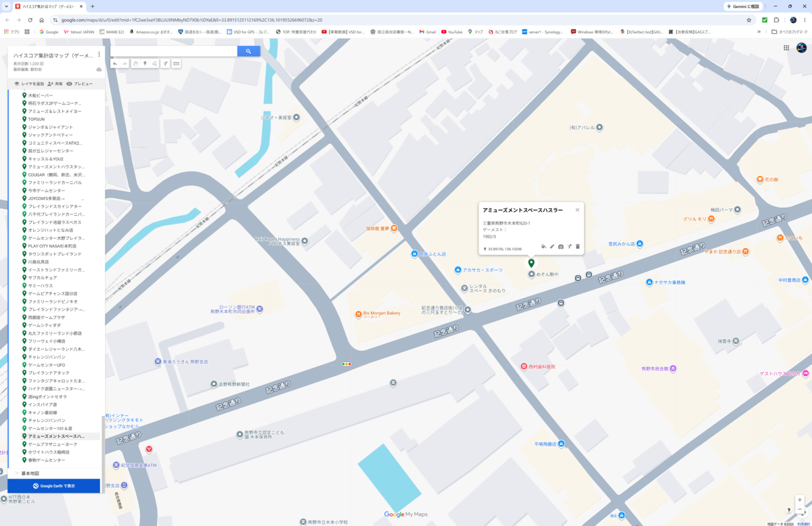
Task: Open a new browser tab
Action: (x=93, y=6)
